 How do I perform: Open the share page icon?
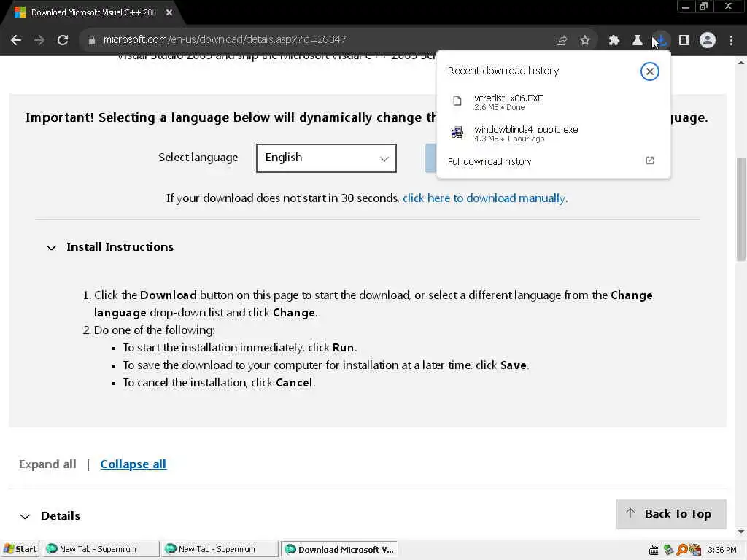[561, 41]
